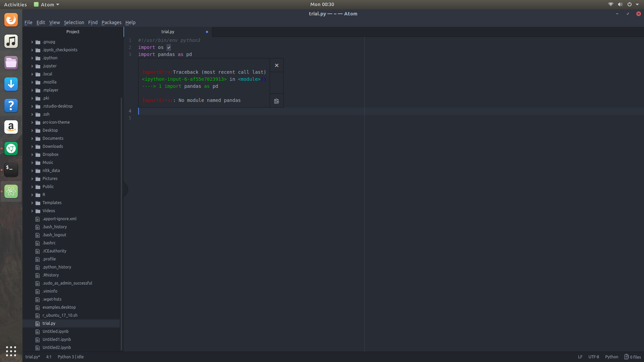The width and height of the screenshot is (644, 362).
Task: Open the terminal from the dock
Action: coord(11,170)
